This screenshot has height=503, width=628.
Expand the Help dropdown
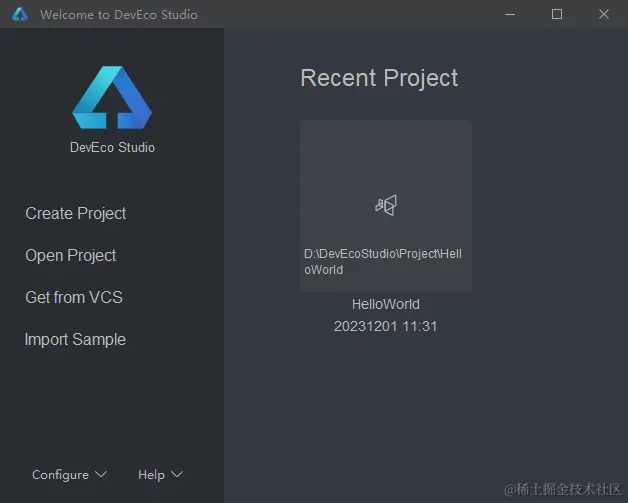(x=160, y=475)
